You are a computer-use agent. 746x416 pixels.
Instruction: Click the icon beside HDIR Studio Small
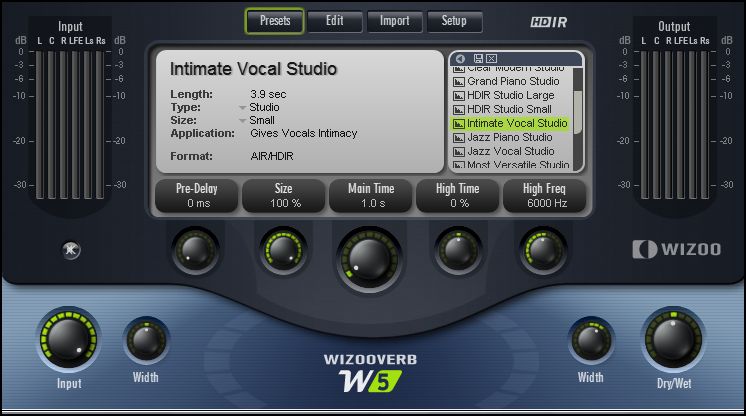(458, 110)
